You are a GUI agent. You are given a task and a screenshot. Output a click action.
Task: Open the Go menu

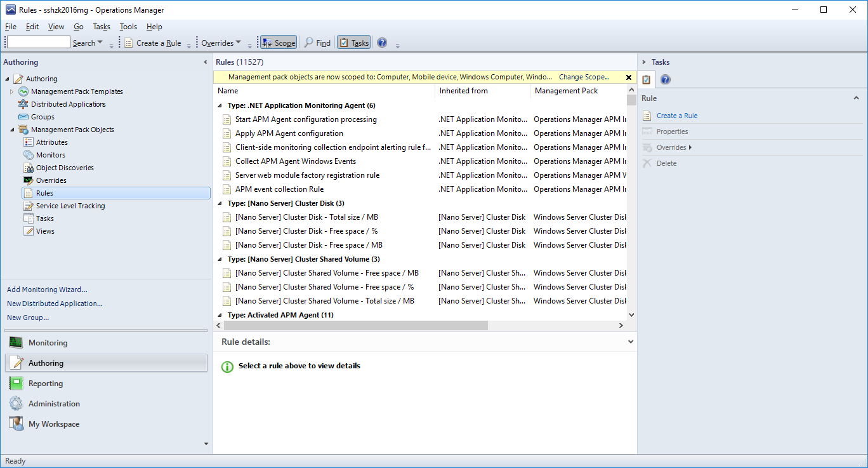[79, 27]
